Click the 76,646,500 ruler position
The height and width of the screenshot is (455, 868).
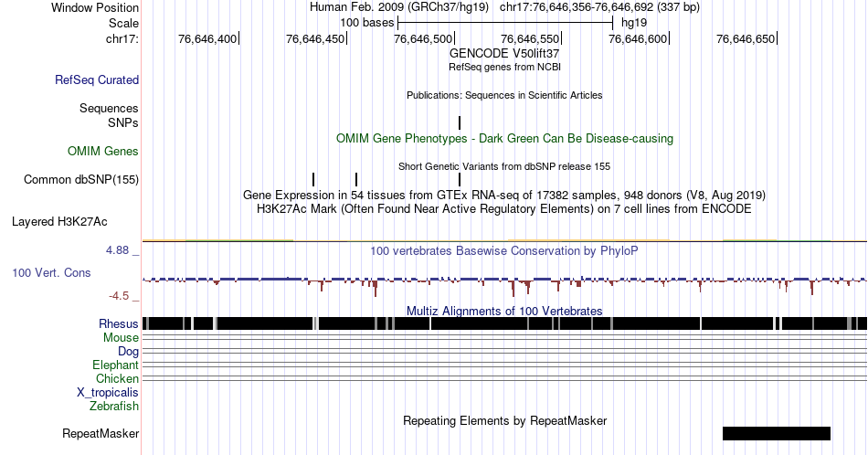(424, 38)
